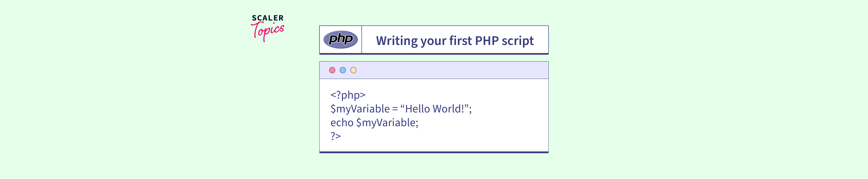Click the yellow dot in code window
This screenshot has height=179, width=868.
pyautogui.click(x=353, y=70)
